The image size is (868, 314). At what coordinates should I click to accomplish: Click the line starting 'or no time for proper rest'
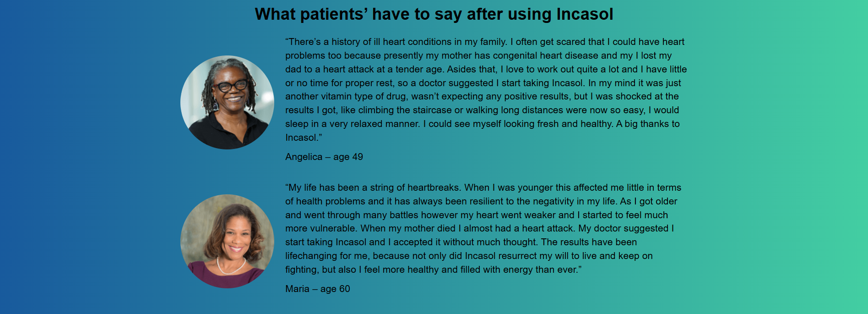tap(483, 83)
